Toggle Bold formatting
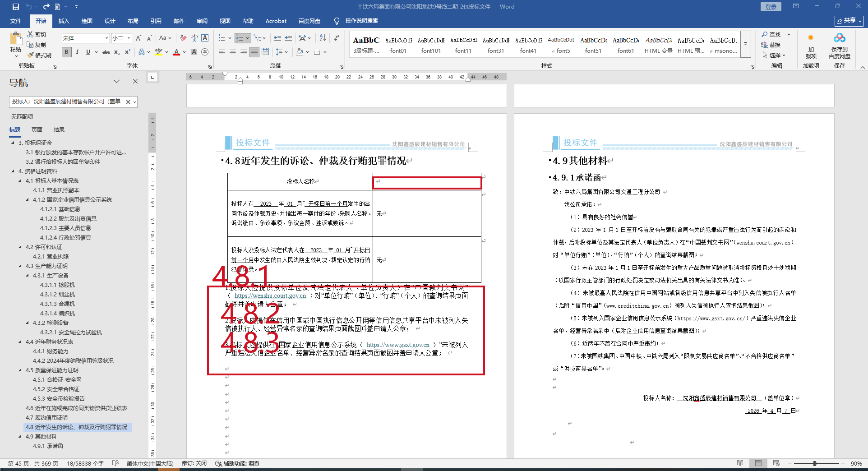The width and height of the screenshot is (868, 471). [67, 52]
